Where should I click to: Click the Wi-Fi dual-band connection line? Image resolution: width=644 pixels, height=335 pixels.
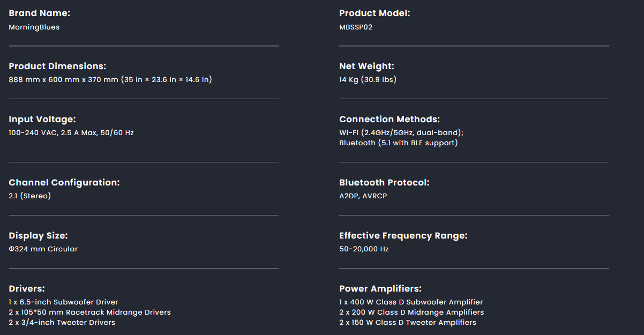coord(401,133)
